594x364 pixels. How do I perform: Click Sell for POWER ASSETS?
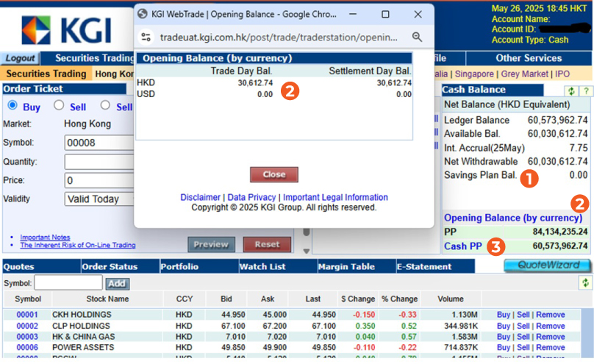pyautogui.click(x=523, y=347)
